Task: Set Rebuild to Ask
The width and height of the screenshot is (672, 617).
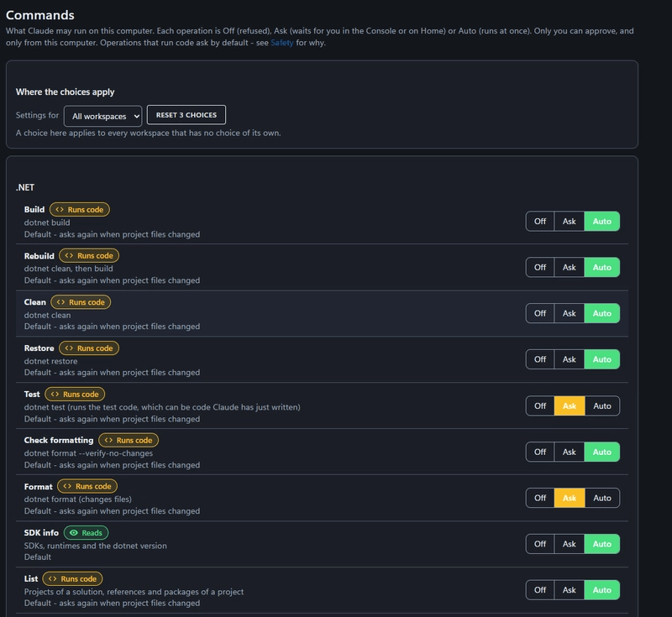Action: [570, 267]
